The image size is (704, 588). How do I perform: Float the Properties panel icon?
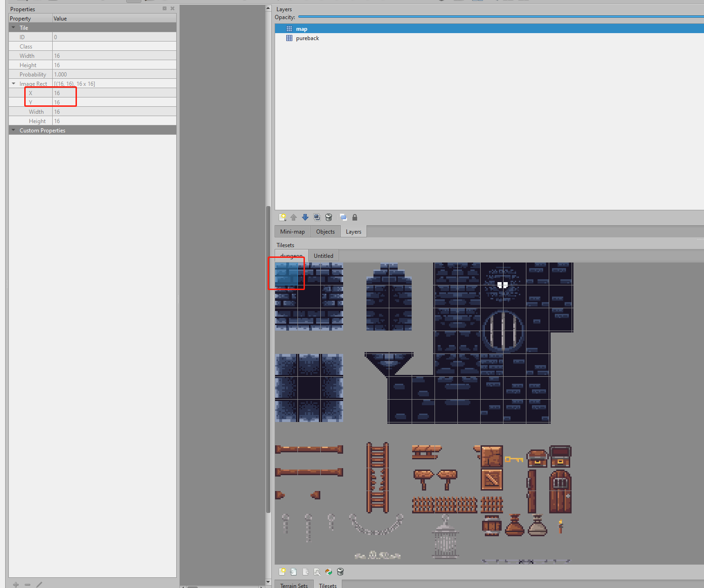[165, 8]
